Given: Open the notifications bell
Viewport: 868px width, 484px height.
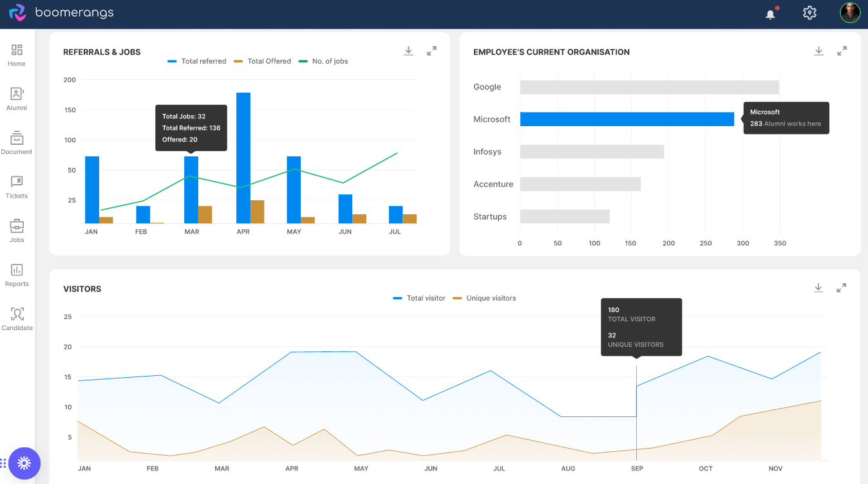Looking at the screenshot, I should pyautogui.click(x=771, y=14).
